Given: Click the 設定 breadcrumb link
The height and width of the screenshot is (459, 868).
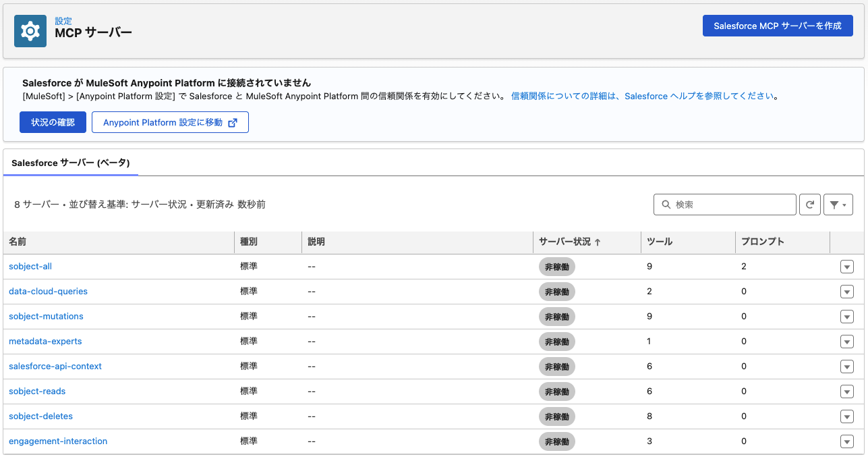Looking at the screenshot, I should point(63,22).
